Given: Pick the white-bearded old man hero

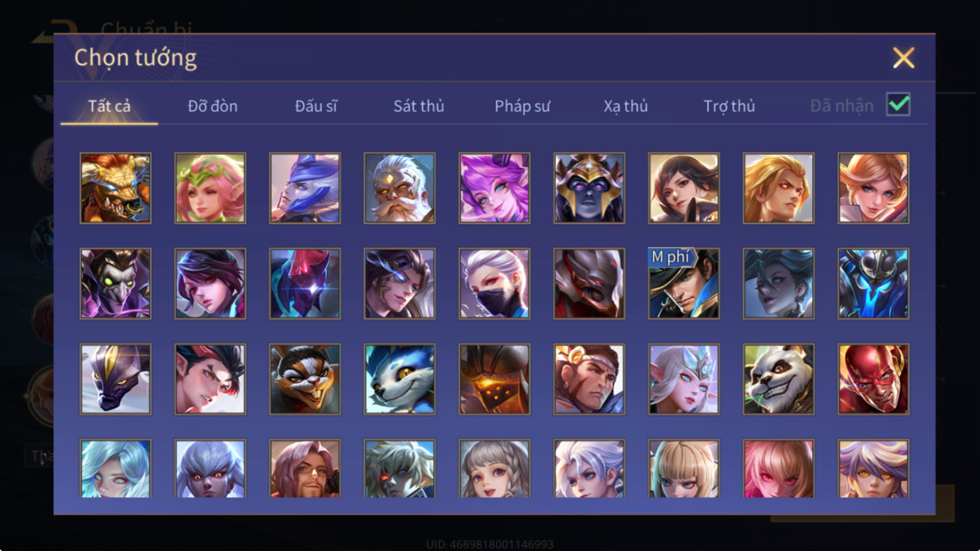Looking at the screenshot, I should coord(399,188).
